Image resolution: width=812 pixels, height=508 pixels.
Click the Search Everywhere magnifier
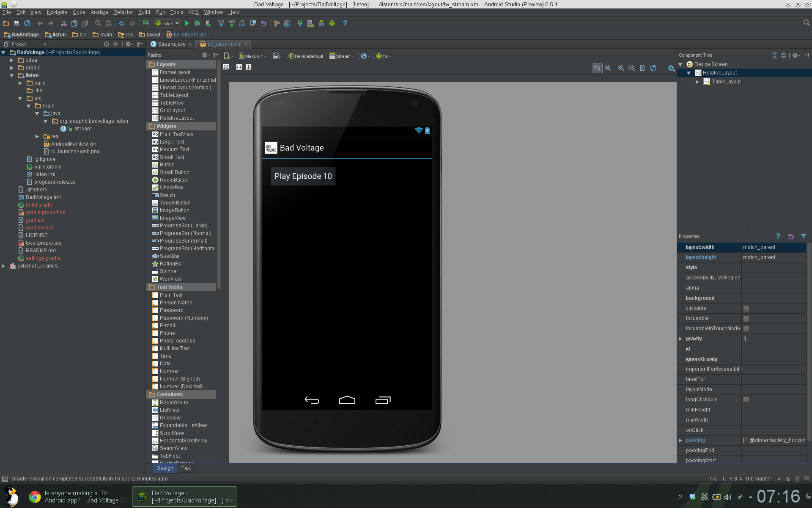(x=806, y=23)
